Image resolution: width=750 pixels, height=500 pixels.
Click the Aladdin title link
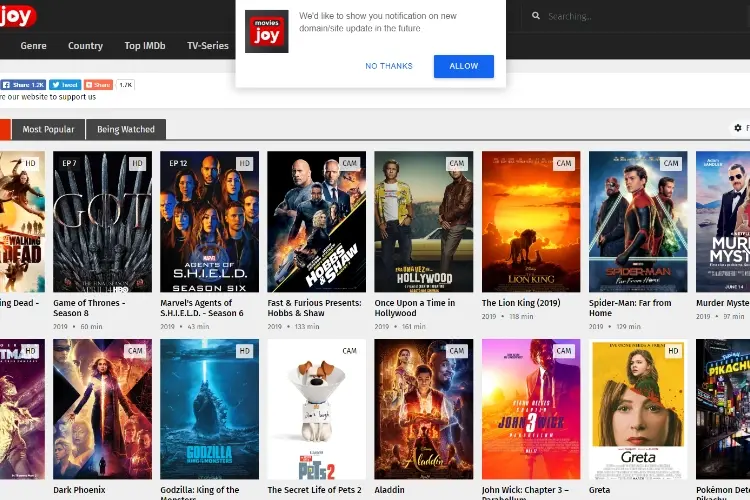point(389,490)
